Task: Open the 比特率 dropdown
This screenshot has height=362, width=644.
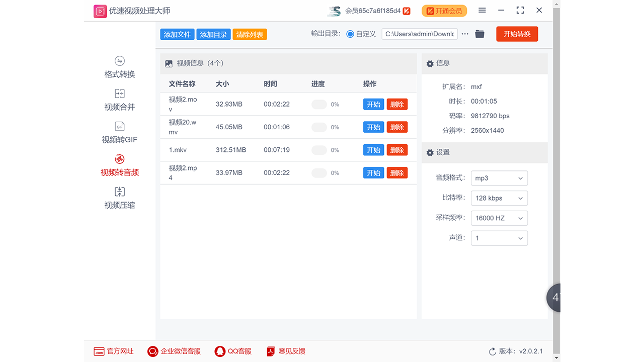Action: point(499,198)
